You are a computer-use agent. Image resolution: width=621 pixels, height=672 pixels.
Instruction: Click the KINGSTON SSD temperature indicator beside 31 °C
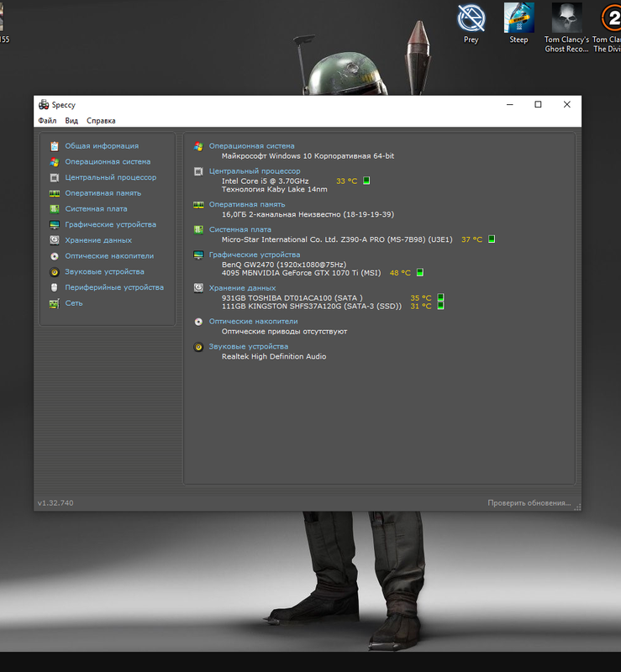[x=440, y=306]
